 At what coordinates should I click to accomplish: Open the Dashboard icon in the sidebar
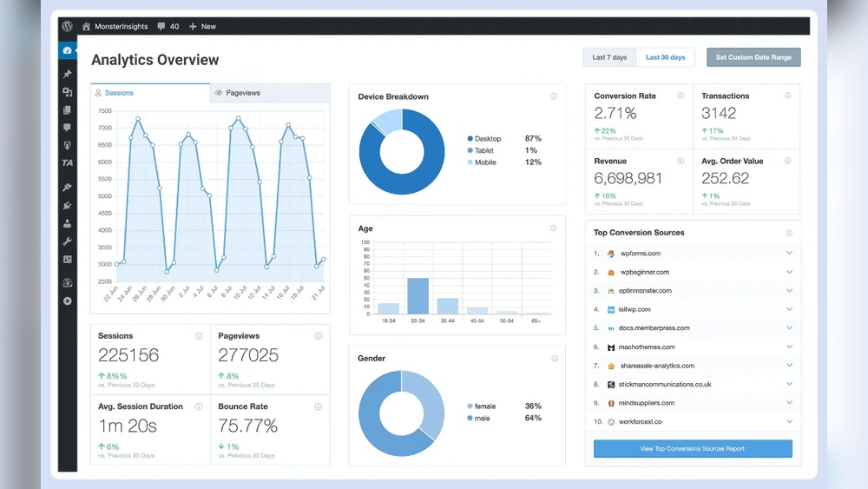click(x=68, y=50)
